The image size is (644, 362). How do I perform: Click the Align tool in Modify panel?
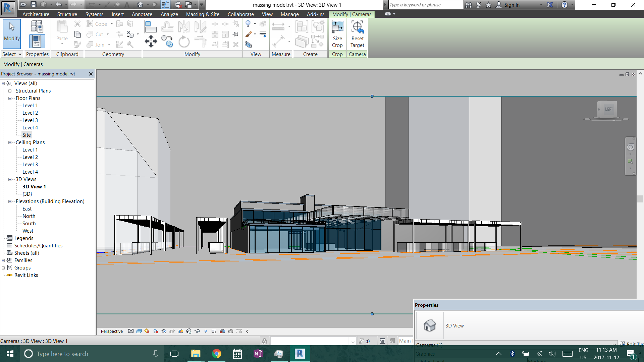coord(150,26)
